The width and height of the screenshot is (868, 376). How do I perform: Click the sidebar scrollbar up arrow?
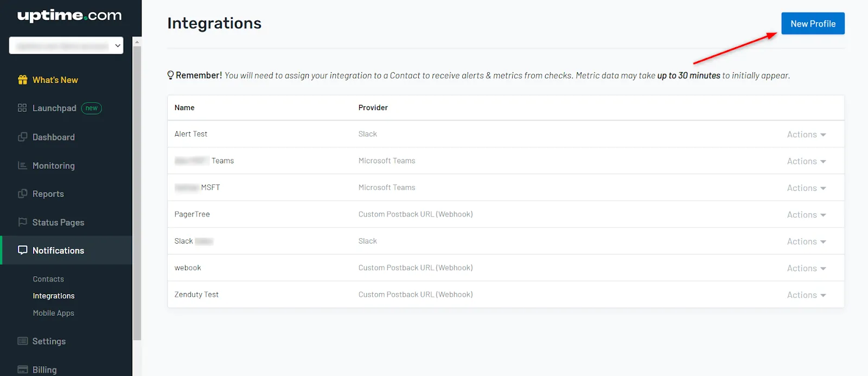pos(137,42)
